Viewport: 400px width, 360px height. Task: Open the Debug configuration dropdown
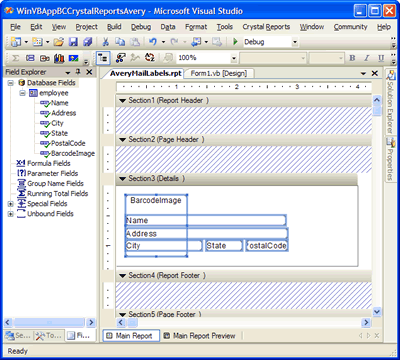pos(295,42)
